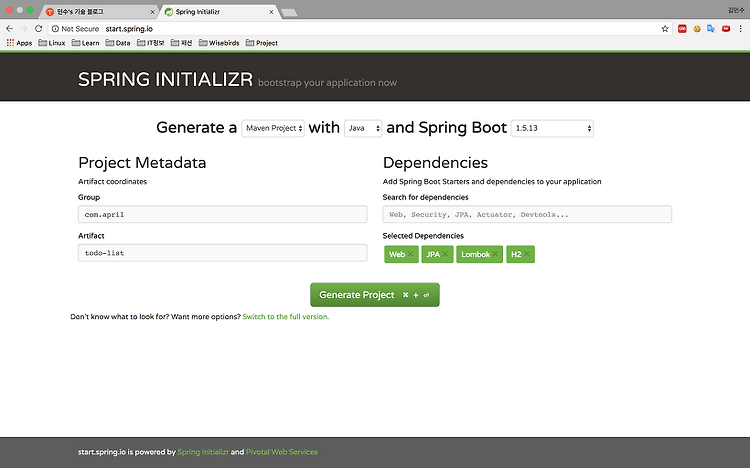Open the Data bookmarks folder
750x468 pixels.
pyautogui.click(x=118, y=43)
